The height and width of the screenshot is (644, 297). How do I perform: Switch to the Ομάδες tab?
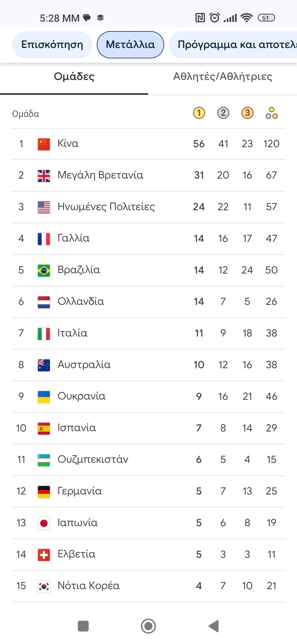coord(74,77)
